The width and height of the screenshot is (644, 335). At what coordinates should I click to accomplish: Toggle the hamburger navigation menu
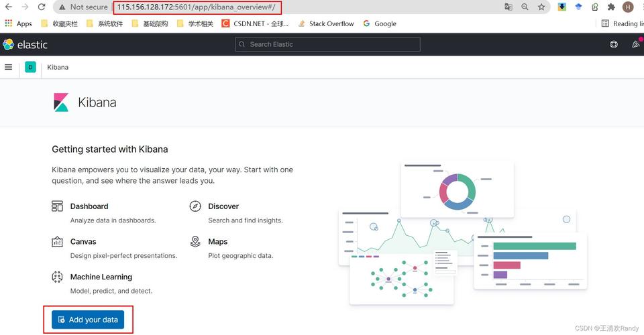pyautogui.click(x=8, y=67)
